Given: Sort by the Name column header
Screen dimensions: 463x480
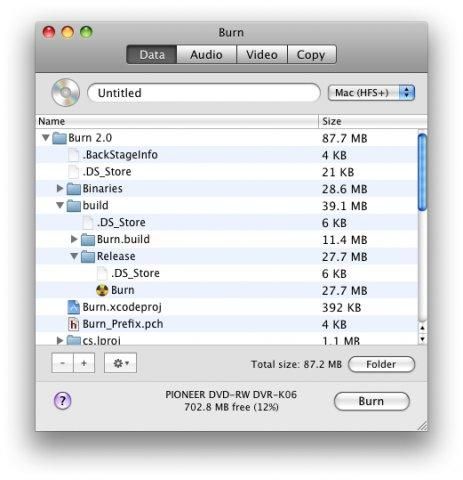Looking at the screenshot, I should tap(177, 121).
